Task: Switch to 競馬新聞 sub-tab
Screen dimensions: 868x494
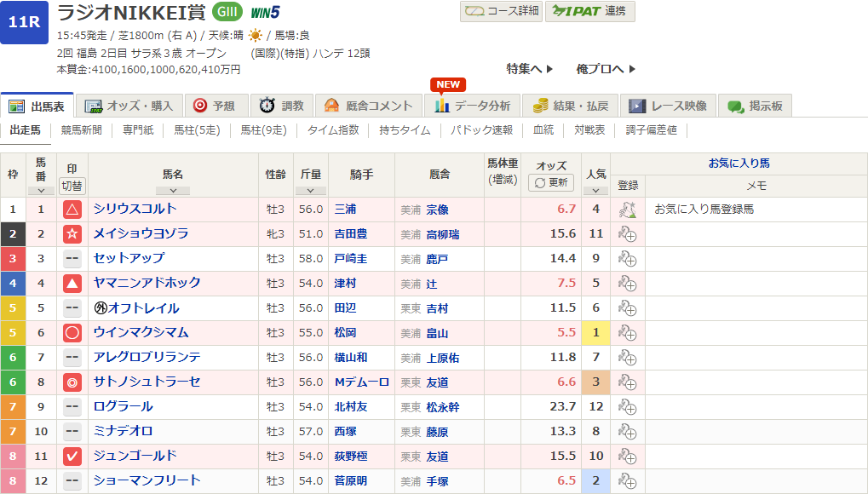Action: (x=82, y=130)
